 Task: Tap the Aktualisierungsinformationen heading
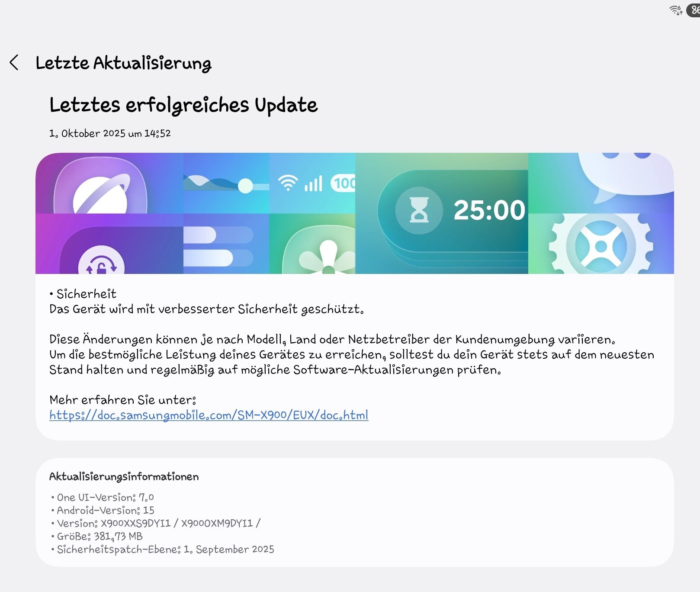[x=124, y=476]
